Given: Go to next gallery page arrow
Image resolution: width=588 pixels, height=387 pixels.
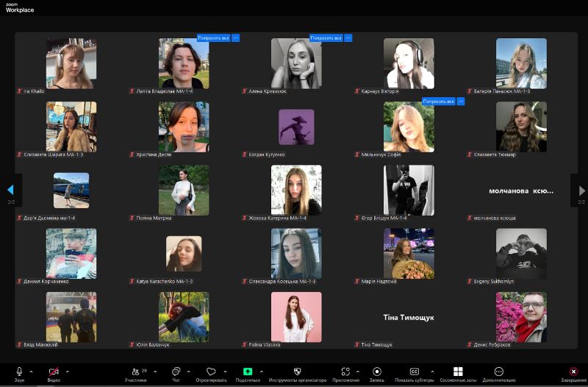Looking at the screenshot, I should pyautogui.click(x=581, y=191).
